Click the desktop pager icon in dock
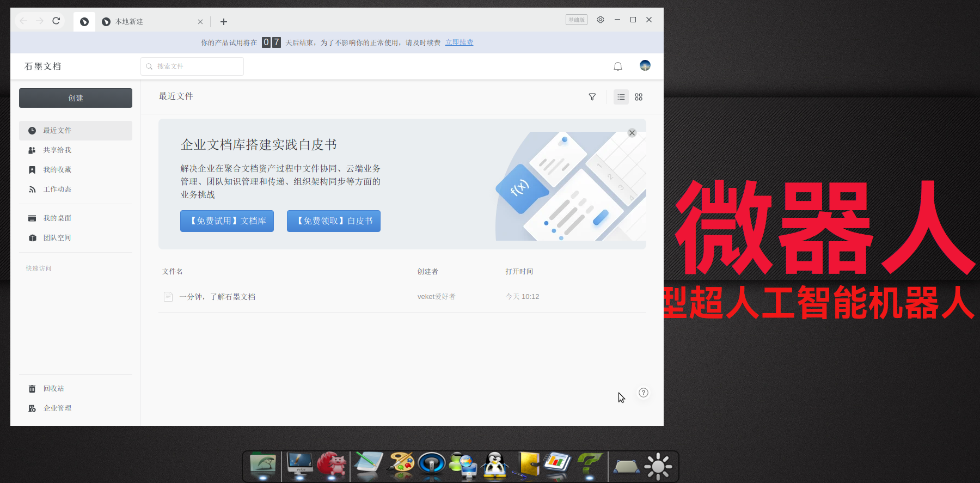 (x=627, y=467)
